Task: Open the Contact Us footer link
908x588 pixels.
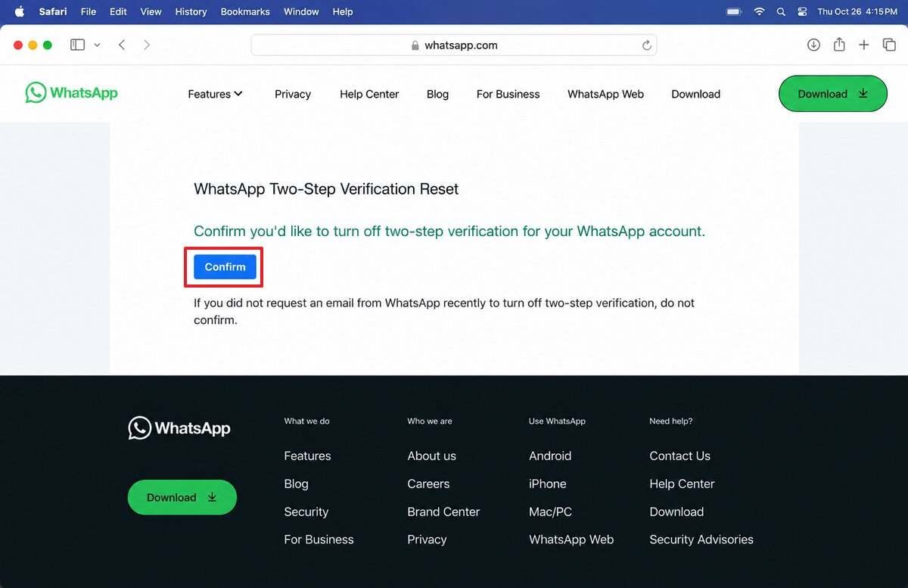Action: coord(679,456)
